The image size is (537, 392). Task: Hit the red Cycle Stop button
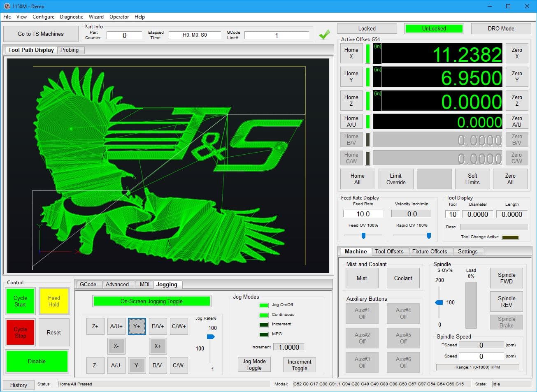point(20,332)
